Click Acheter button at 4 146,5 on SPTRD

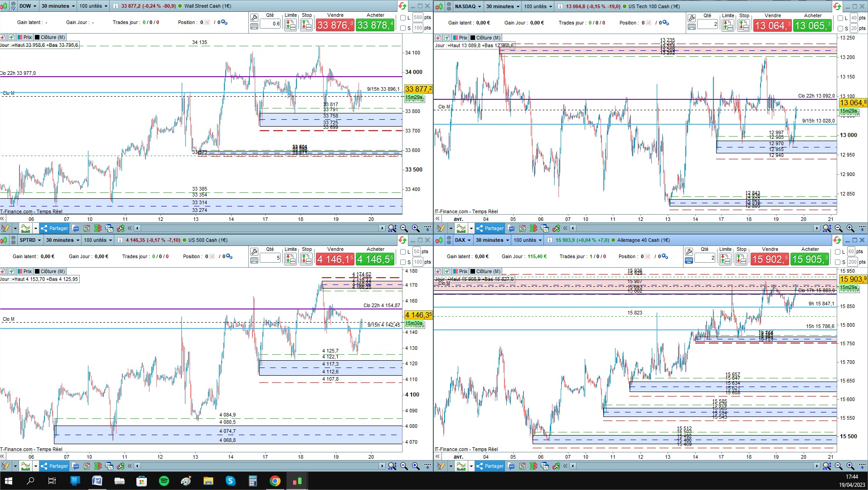(x=375, y=259)
